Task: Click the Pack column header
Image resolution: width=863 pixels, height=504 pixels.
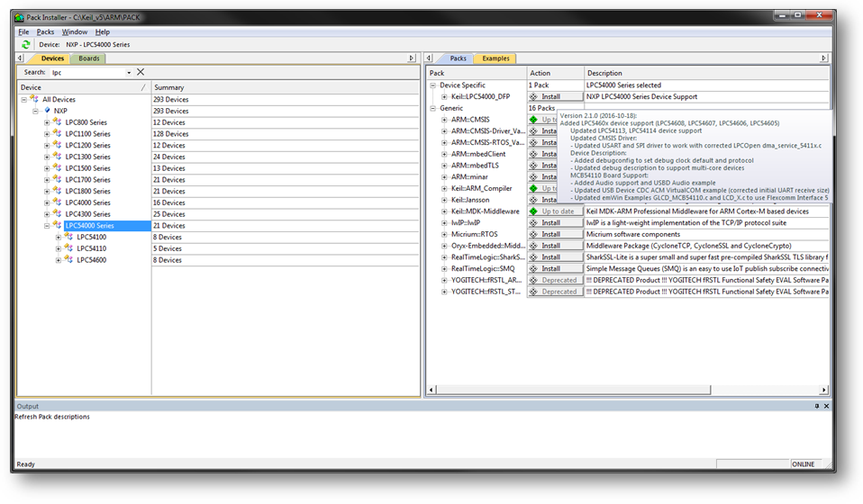Action: (477, 73)
